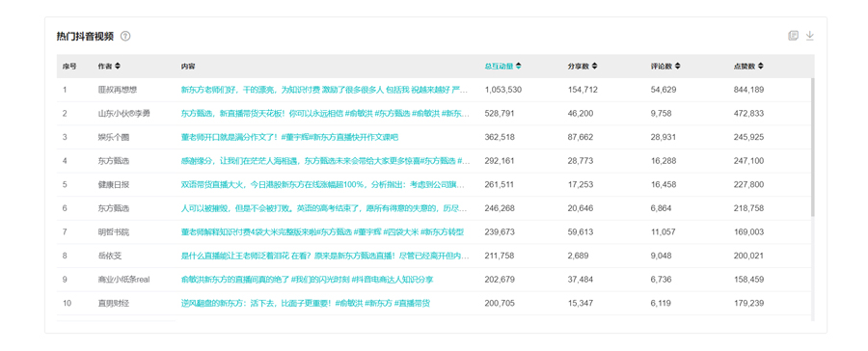This screenshot has width=868, height=351.
Task: Open video link starting 东方甄选，新直播带货天花板
Action: point(325,114)
